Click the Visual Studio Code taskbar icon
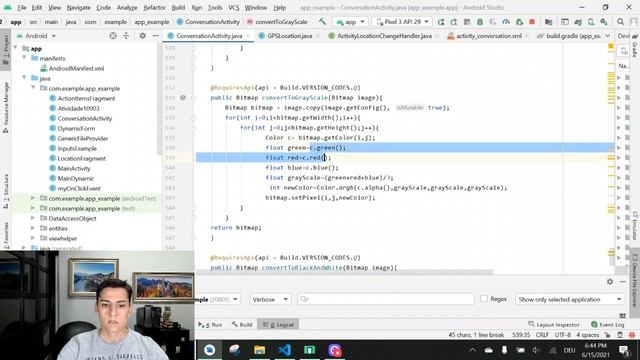This screenshot has width=640, height=360. click(284, 350)
